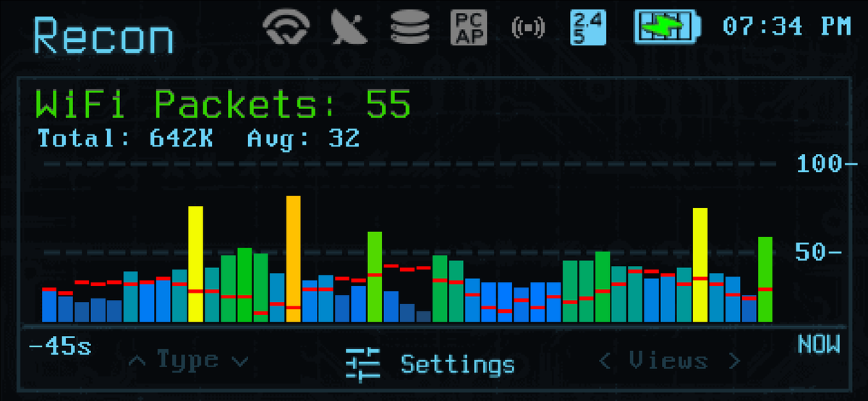Image resolution: width=868 pixels, height=401 pixels.
Task: Click the NOW time marker
Action: point(819,345)
